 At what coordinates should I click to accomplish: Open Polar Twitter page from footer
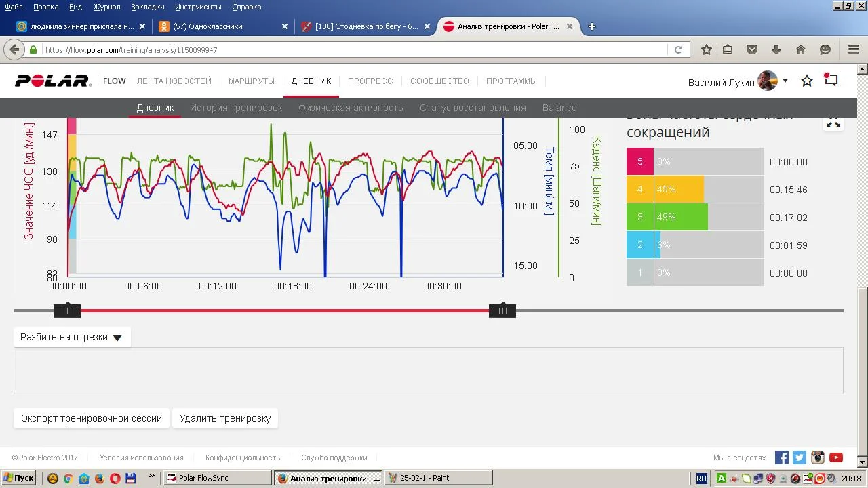[x=800, y=457]
